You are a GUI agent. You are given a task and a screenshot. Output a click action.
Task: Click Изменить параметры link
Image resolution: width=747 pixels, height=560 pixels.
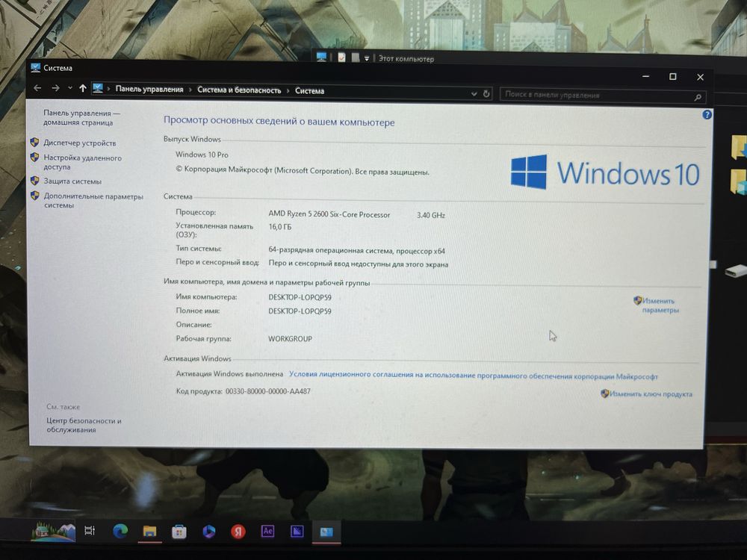[x=660, y=305]
